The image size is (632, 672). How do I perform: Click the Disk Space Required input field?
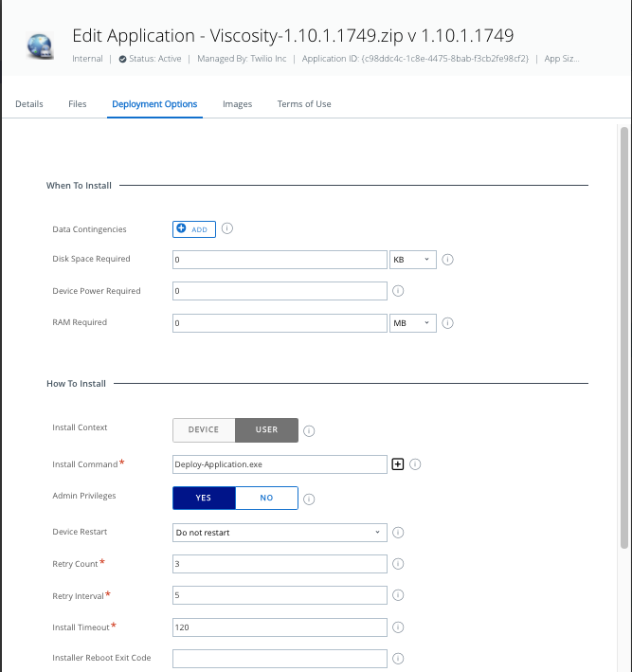(280, 260)
